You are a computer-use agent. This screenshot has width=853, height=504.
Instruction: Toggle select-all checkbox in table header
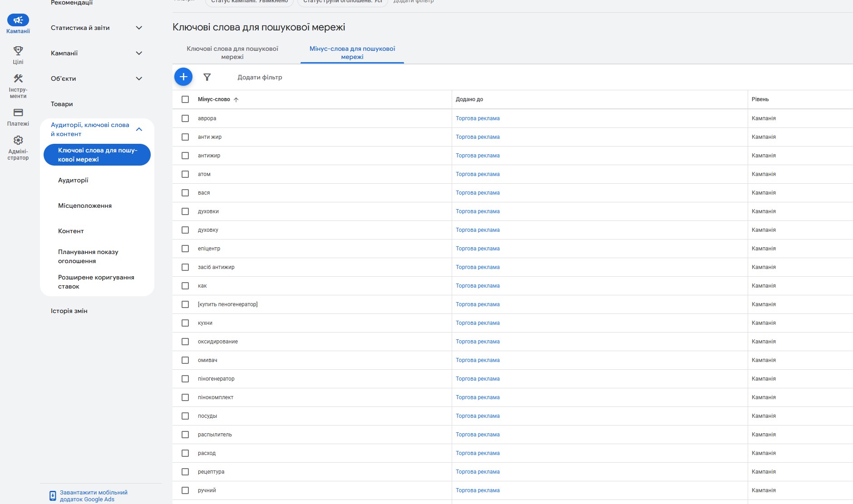tap(185, 99)
